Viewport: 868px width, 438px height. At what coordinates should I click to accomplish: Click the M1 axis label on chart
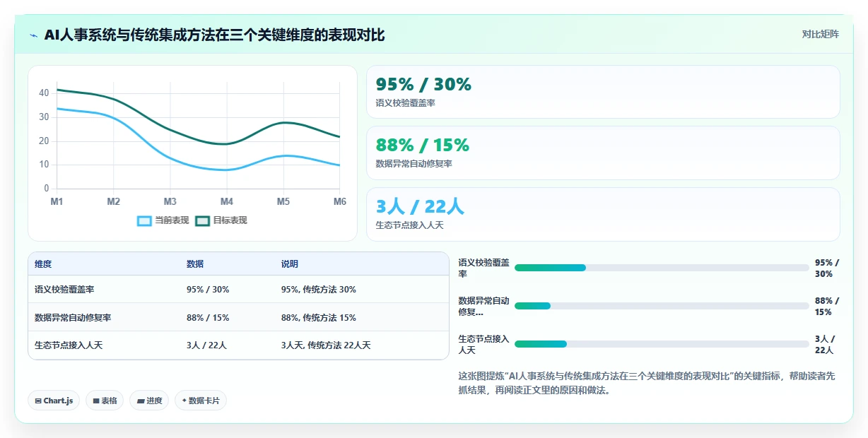pos(57,201)
